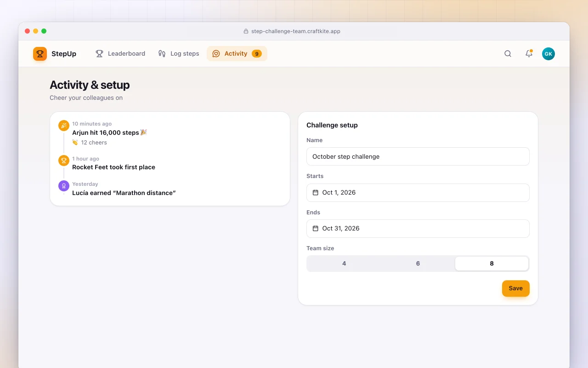The width and height of the screenshot is (588, 368).
Task: Click the calendar icon in Starts field
Action: tap(316, 193)
